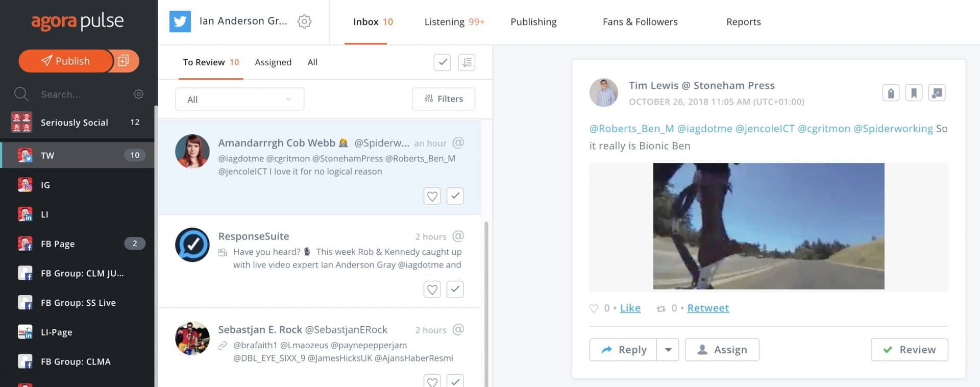Screen dimensions: 980x387
Task: Click the Retweet link
Action: (708, 308)
